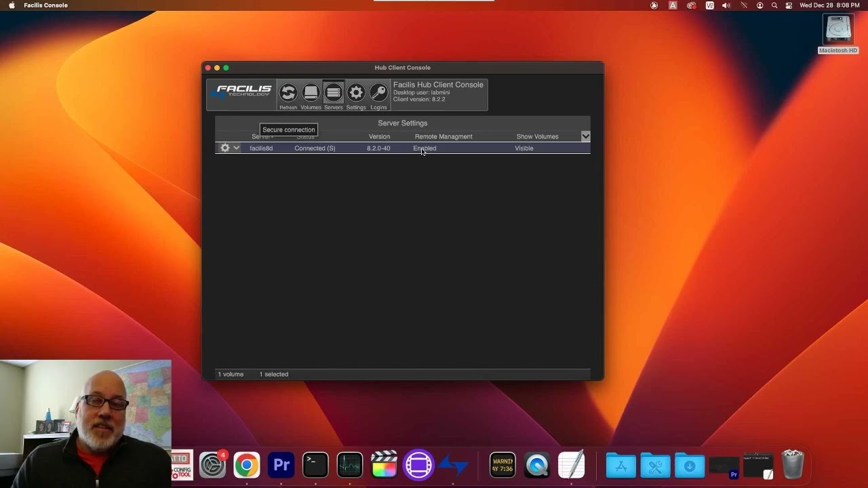Sort by the Show Volumes column header
The height and width of the screenshot is (488, 868).
pyautogui.click(x=537, y=137)
